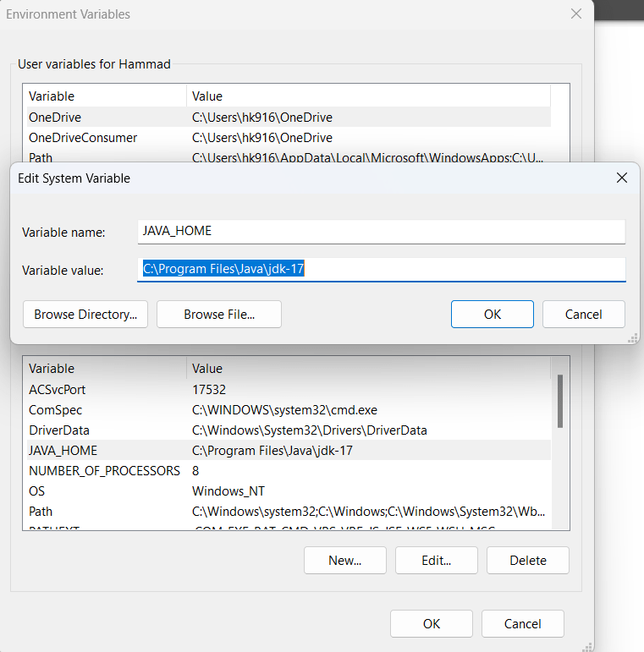Select the DriverData system variable
The height and width of the screenshot is (652, 644).
pos(289,430)
